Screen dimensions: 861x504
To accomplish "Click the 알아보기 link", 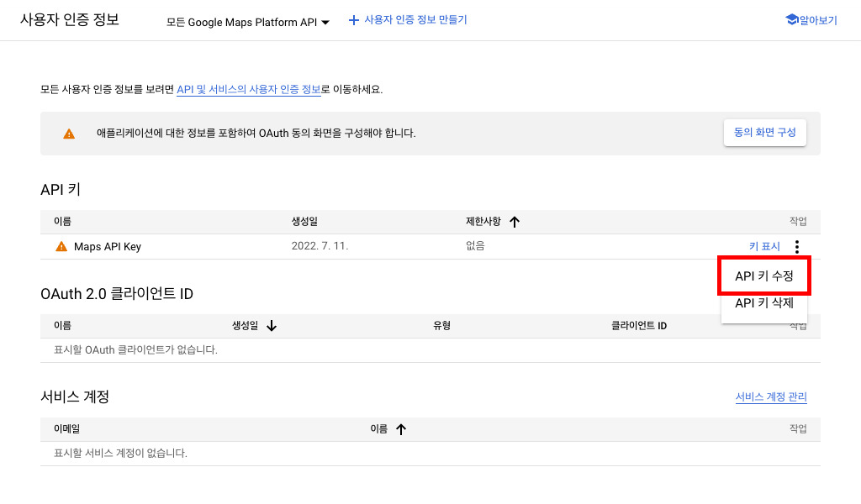I will pyautogui.click(x=819, y=20).
